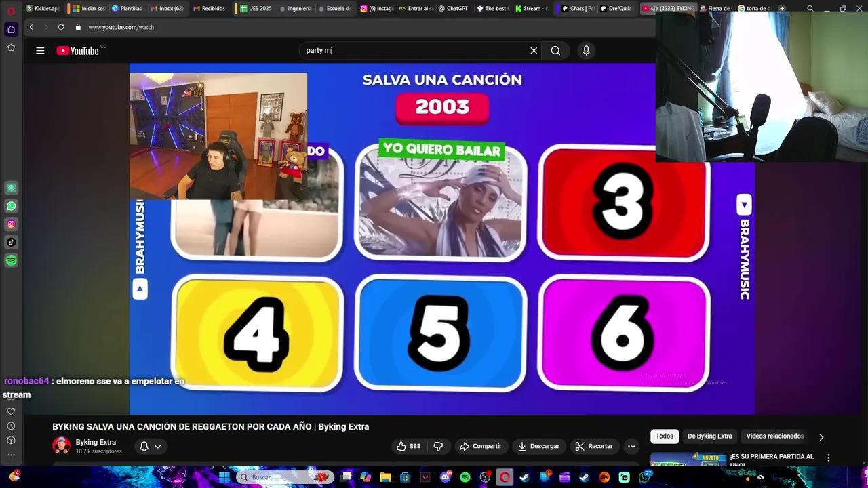Clear the search text 'party mj'
Viewport: 868px width, 488px height.
pyautogui.click(x=534, y=51)
